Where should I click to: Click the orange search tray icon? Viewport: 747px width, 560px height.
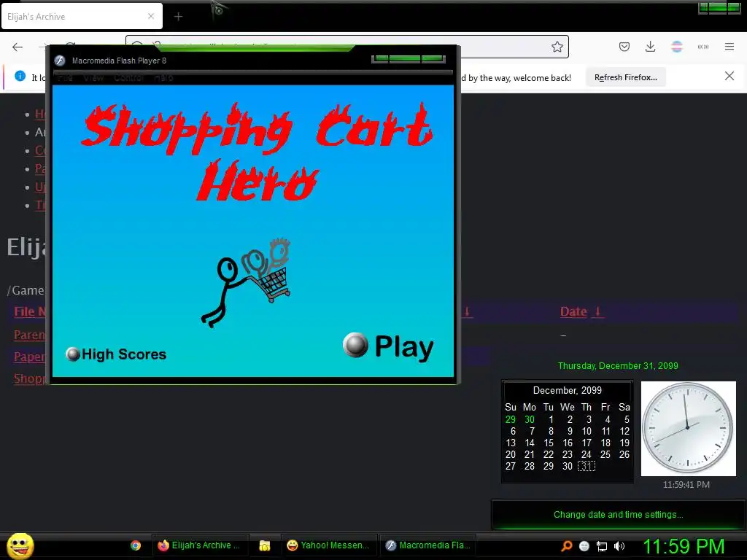point(566,546)
